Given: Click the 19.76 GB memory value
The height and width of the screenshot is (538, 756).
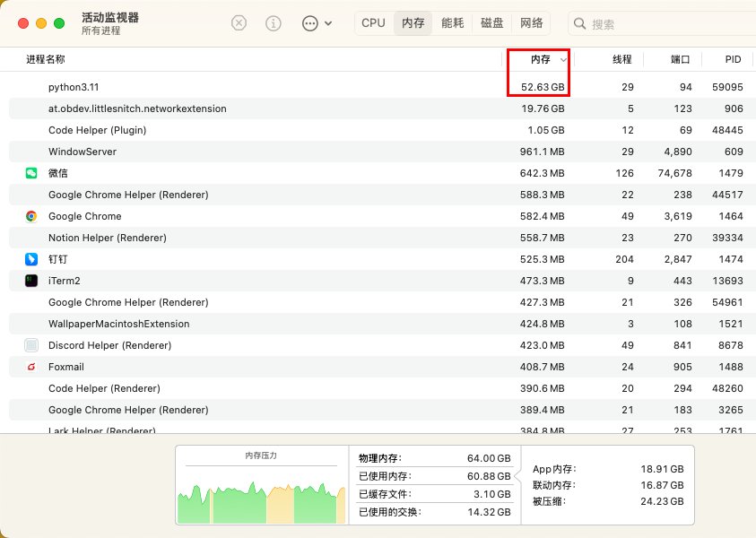Looking at the screenshot, I should coord(543,108).
